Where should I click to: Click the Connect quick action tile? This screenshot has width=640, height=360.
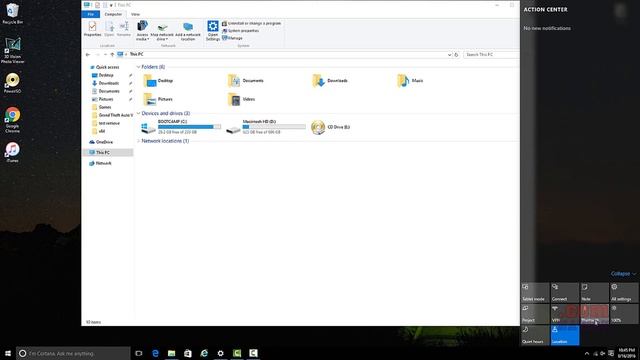565,293
